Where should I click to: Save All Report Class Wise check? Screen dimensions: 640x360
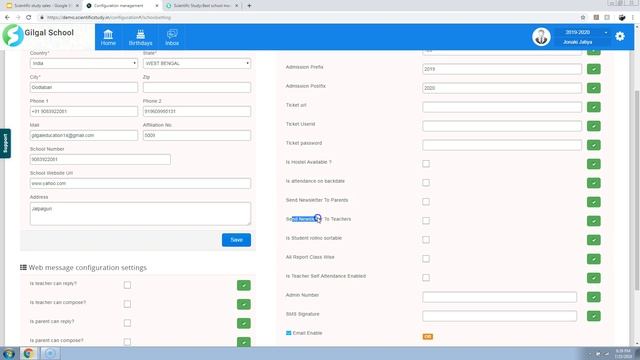(593, 259)
